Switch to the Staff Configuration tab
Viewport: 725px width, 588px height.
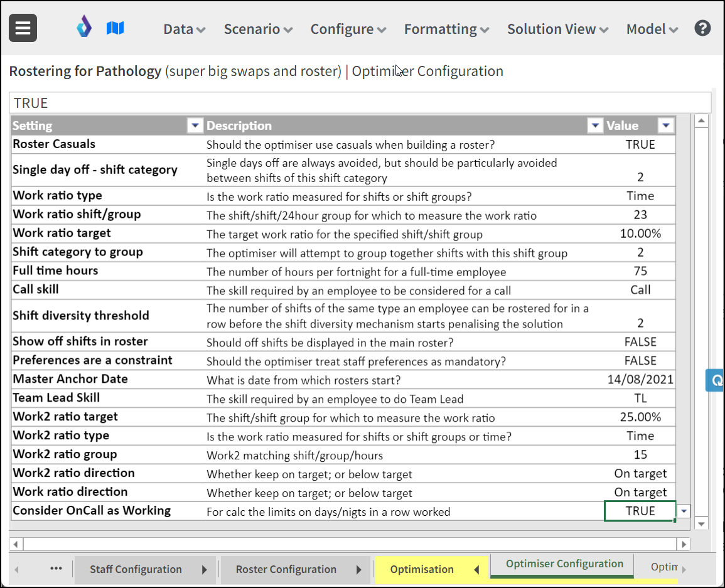136,570
